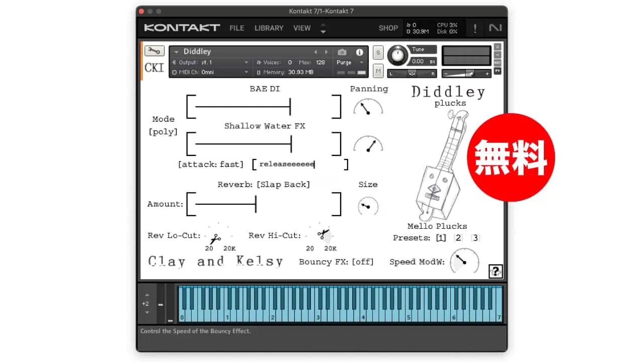Click the Speed ModW knob
Screen dimensions: 644x362
[464, 260]
